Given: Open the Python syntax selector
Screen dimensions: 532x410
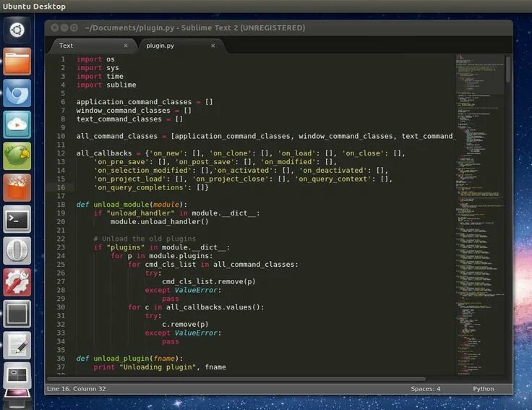Looking at the screenshot, I should click(484, 388).
